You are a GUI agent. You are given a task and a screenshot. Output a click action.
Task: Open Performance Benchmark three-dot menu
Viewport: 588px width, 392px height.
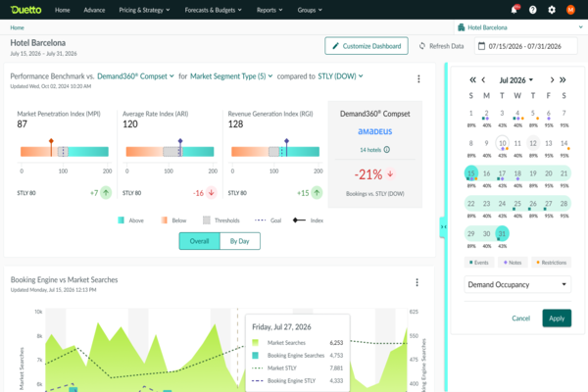pos(418,79)
